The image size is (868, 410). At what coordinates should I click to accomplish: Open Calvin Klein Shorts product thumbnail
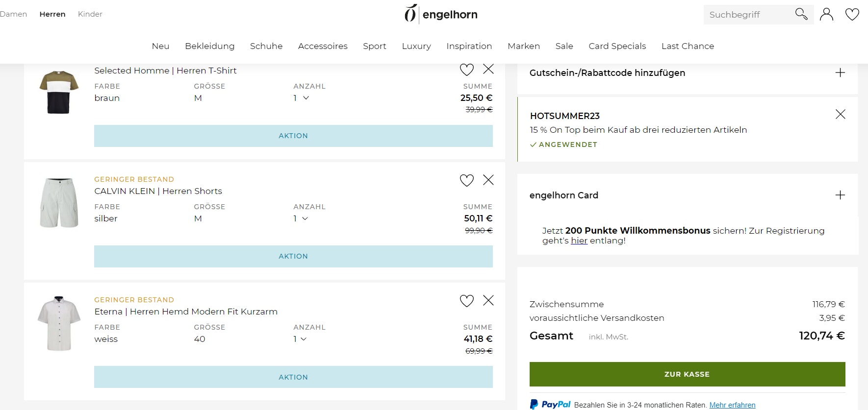tap(59, 203)
